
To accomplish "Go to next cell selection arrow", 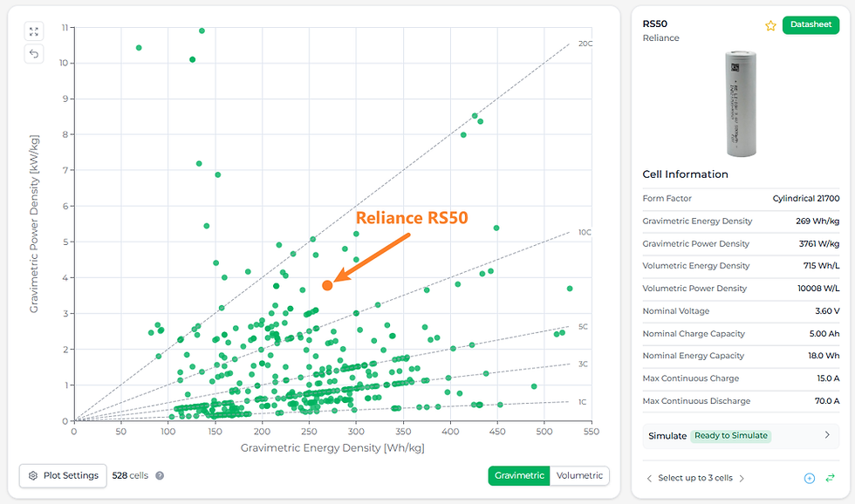I will [x=742, y=479].
